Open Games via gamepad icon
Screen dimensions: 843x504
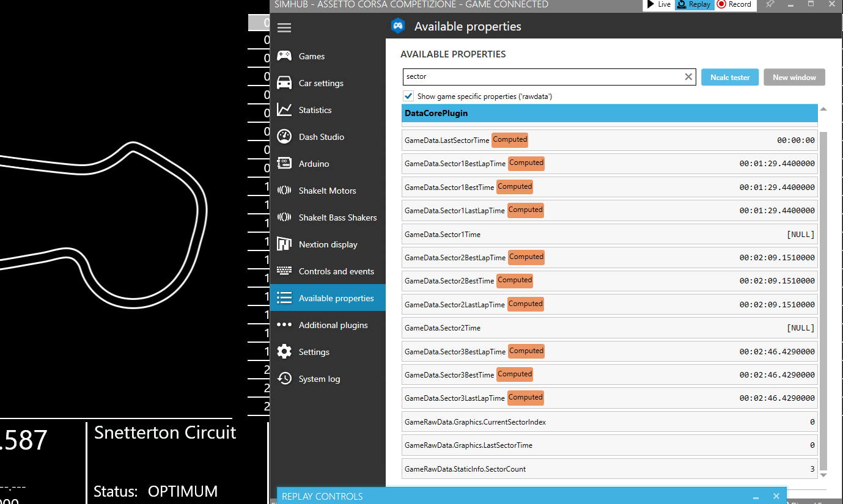point(284,56)
